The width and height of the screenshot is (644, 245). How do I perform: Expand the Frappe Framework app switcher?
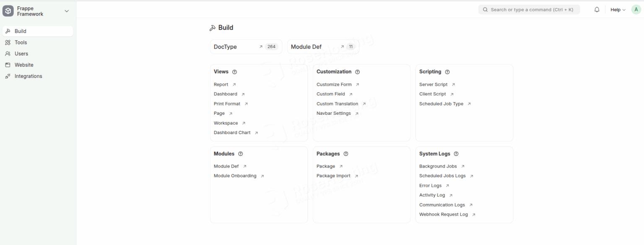pyautogui.click(x=66, y=11)
